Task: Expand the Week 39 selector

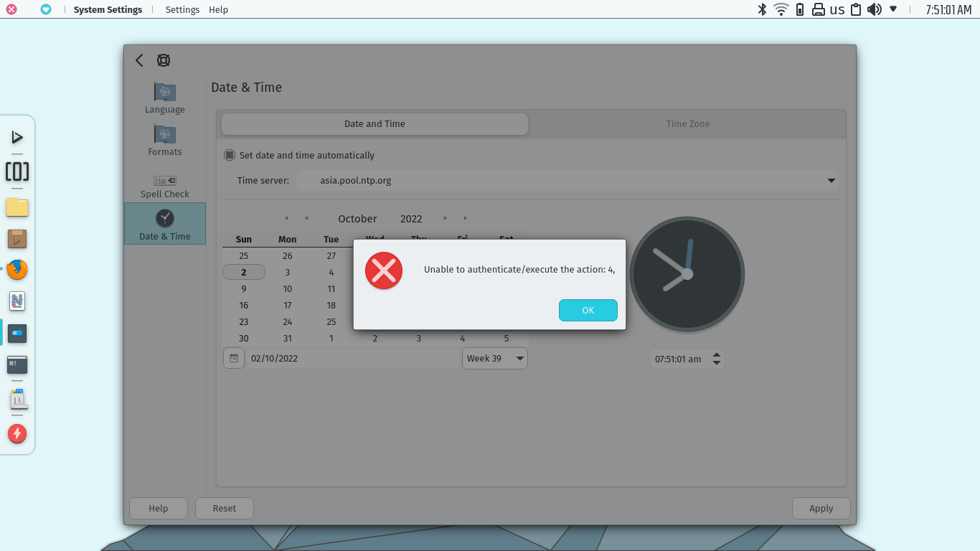Action: coord(519,357)
